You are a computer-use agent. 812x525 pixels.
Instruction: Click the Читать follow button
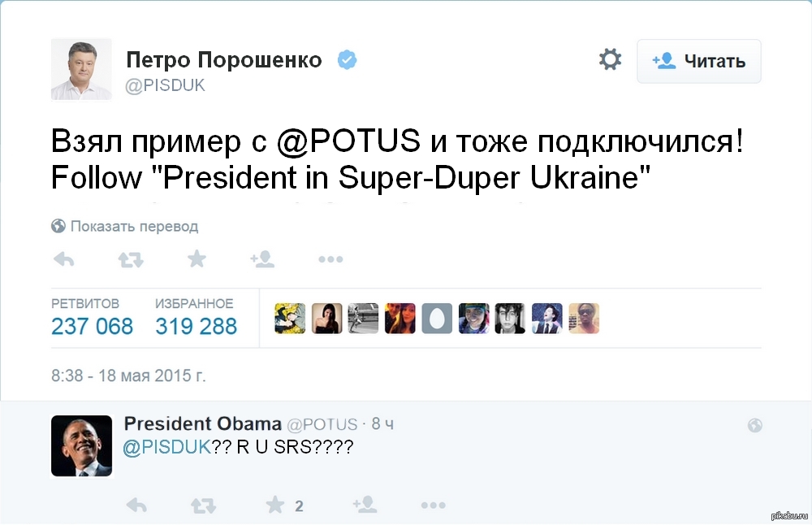pos(698,61)
